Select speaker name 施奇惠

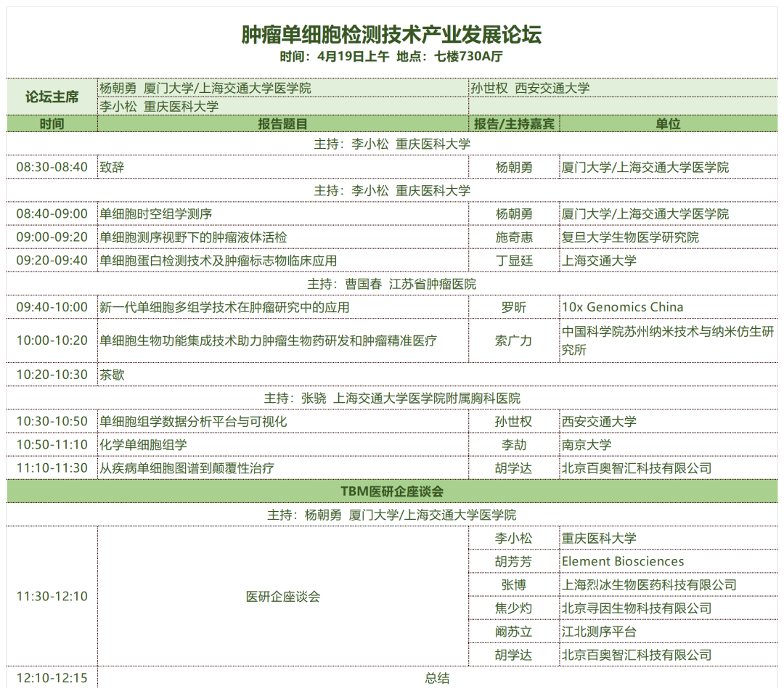[x=514, y=237]
